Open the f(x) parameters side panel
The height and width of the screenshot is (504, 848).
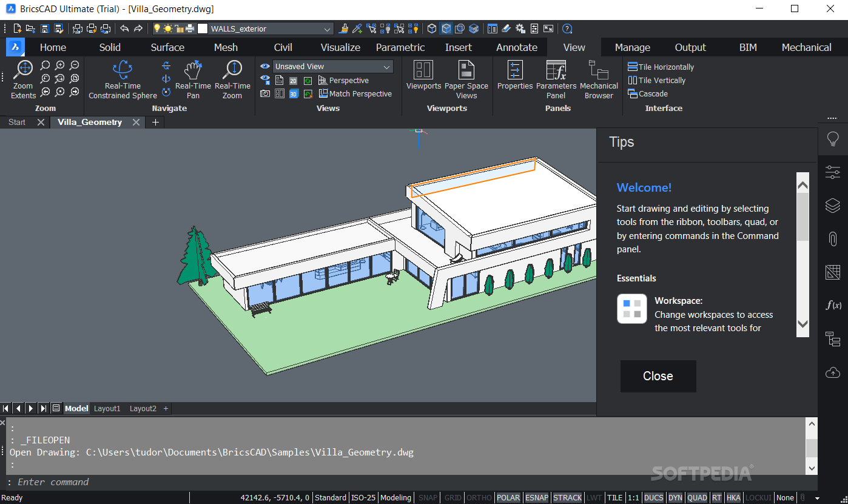click(x=833, y=305)
